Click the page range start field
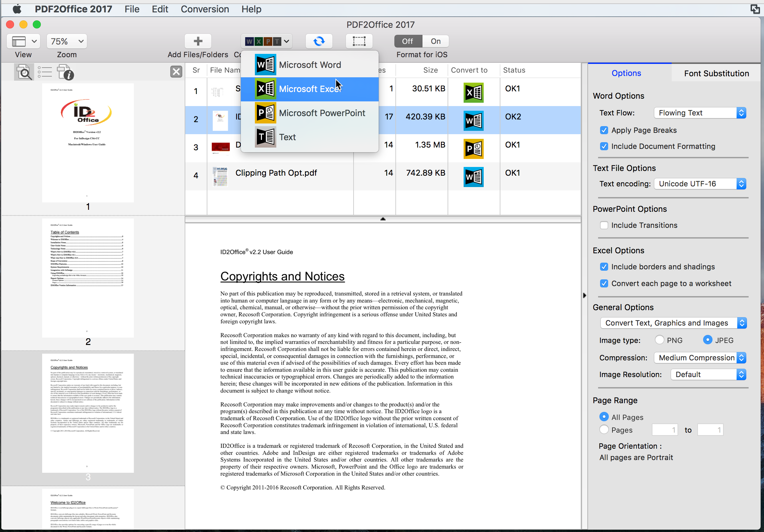The image size is (764, 532). coord(665,430)
